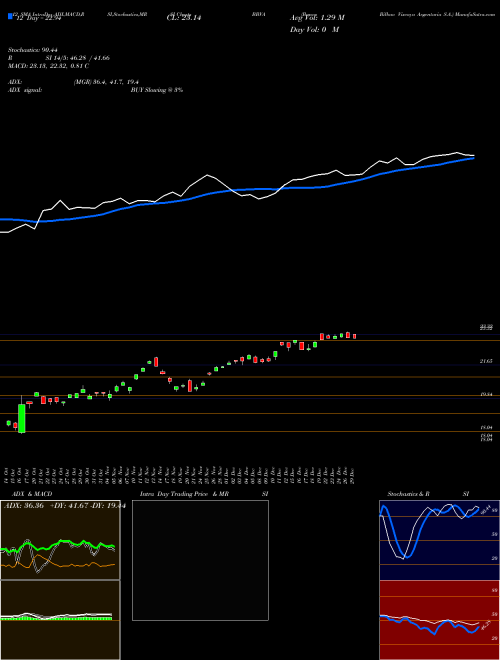Select the '12 Day = 22.94' label
The width and height of the screenshot is (500, 660).
coord(39,18)
